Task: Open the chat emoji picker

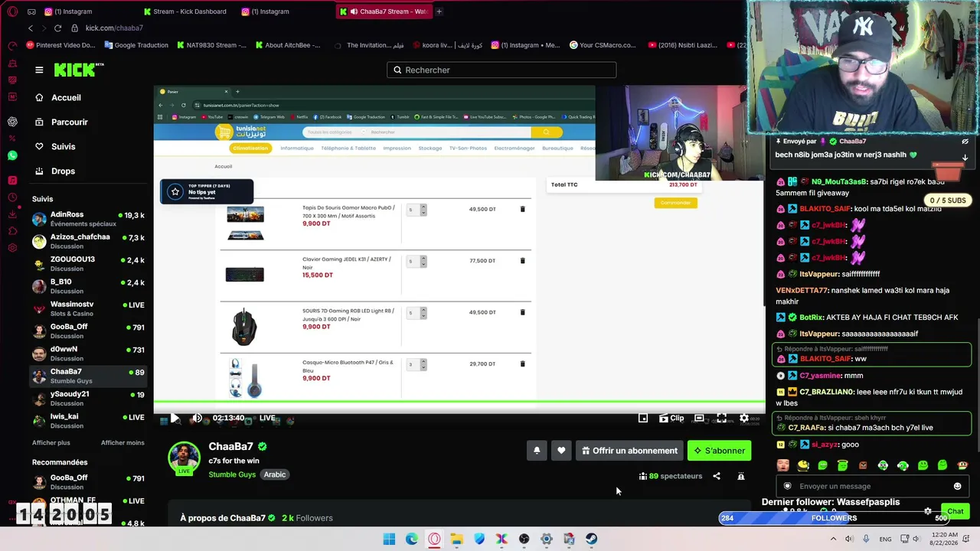Action: (957, 486)
